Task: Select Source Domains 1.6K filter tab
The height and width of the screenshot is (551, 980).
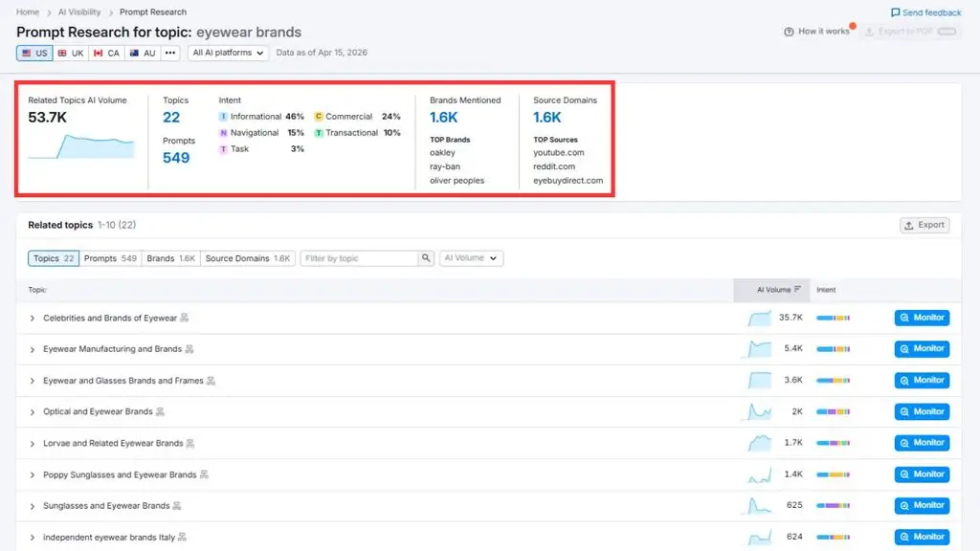Action: pyautogui.click(x=248, y=258)
